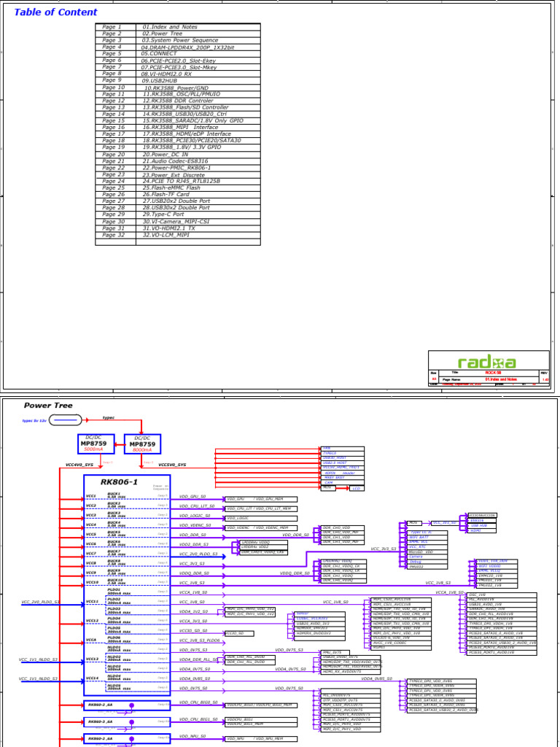Select "15.RK3588_SARADC/1.8V Only GPIO" row
Image resolution: width=560 pixels, height=747 pixels.
coord(178,121)
